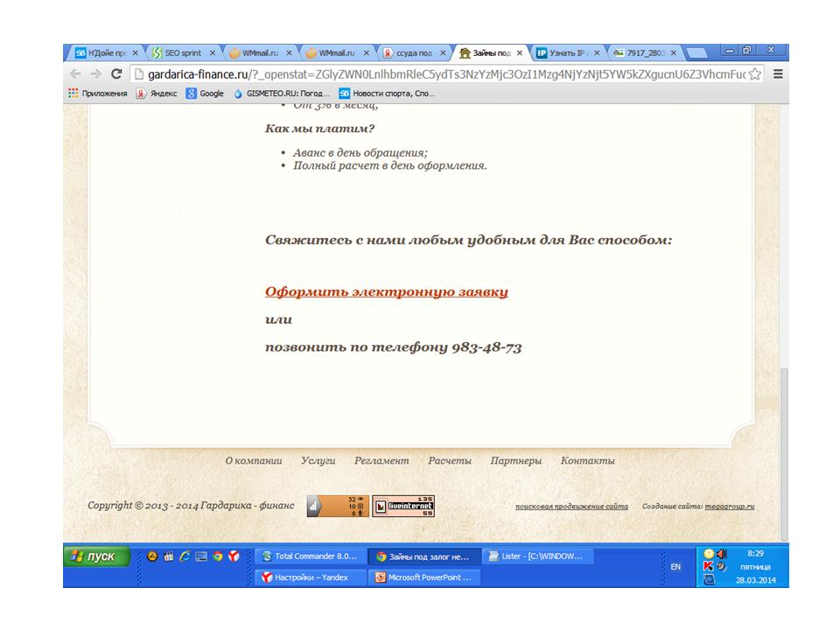This screenshot has width=840, height=630.
Task: Open поисковое продвижение сайта link
Action: click(x=571, y=507)
